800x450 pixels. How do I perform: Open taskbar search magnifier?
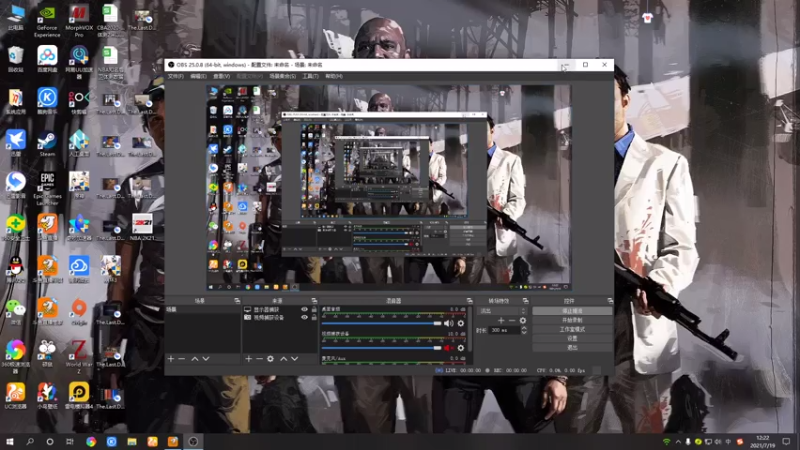[x=30, y=441]
